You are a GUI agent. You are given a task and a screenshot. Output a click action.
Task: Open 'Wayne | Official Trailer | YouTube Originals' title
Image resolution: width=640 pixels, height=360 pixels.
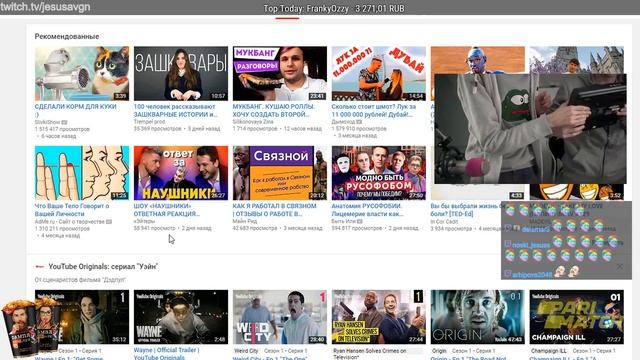167,353
